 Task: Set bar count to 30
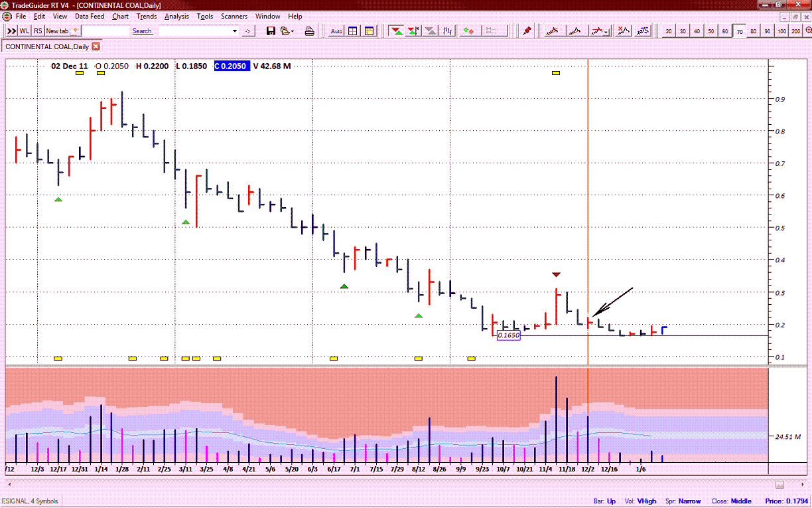683,31
